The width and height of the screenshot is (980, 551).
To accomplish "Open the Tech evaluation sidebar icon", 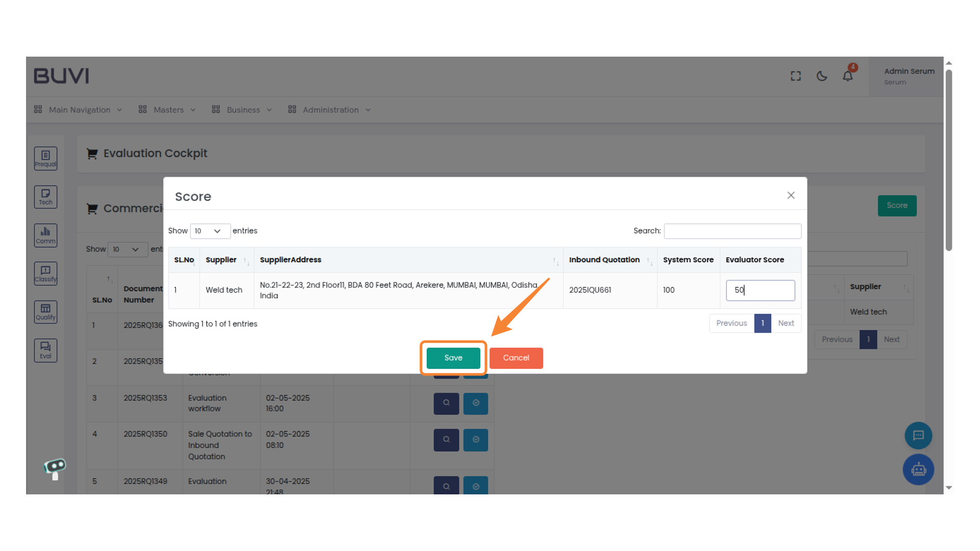I will (45, 197).
